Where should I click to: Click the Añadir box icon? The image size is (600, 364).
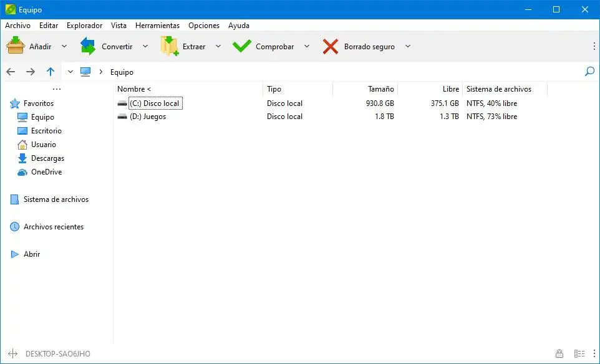coord(16,46)
